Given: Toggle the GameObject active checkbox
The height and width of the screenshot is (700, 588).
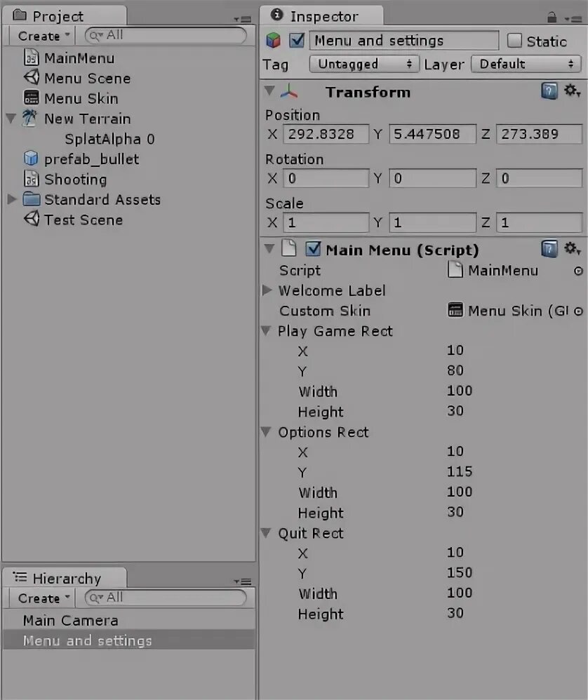Looking at the screenshot, I should coord(297,41).
